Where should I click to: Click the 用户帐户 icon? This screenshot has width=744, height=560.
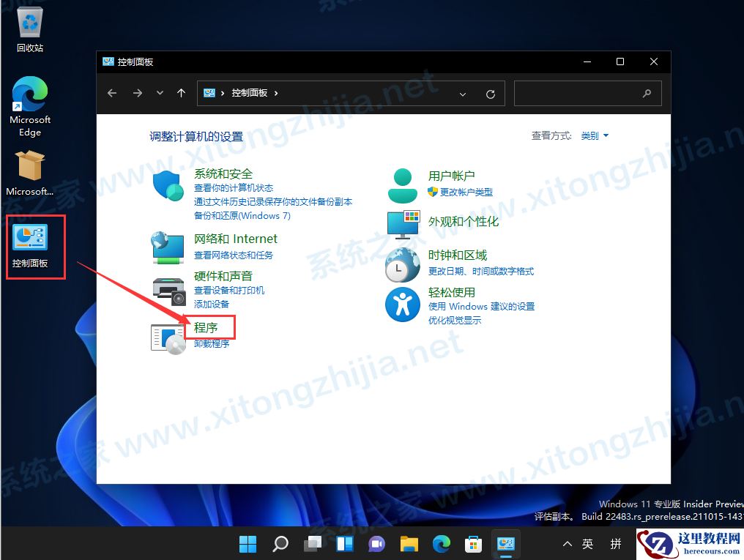(403, 183)
